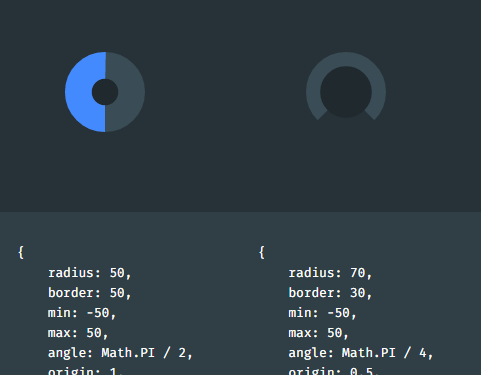The height and width of the screenshot is (375, 481).
Task: Click 'origin: 1,' in the left code block
Action: pos(86,371)
